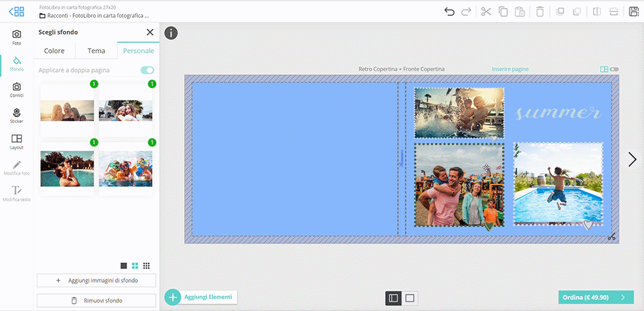Select the large 3x3 grid thumbnail view
644x311 pixels.
pos(146,266)
